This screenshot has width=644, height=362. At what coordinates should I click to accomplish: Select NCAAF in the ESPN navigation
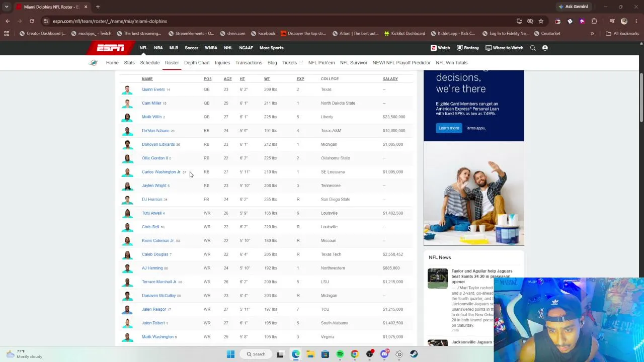point(246,48)
